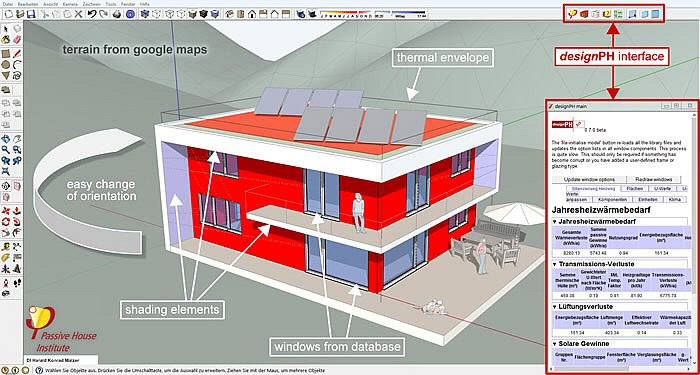Toggle the X-ray face style
This screenshot has width=700, height=375.
[x=145, y=14]
